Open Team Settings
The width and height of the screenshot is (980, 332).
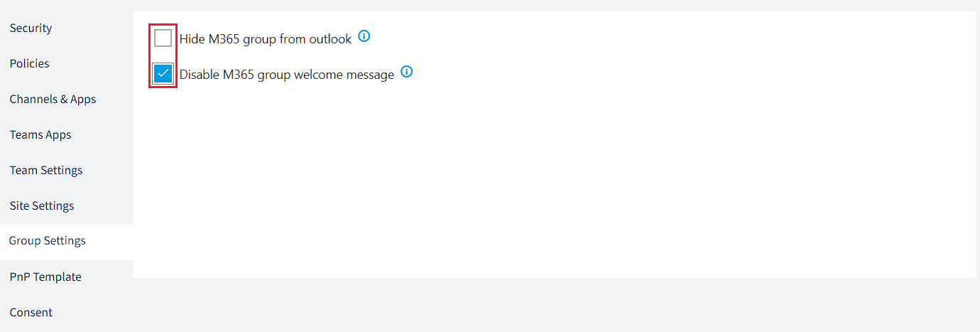[46, 170]
